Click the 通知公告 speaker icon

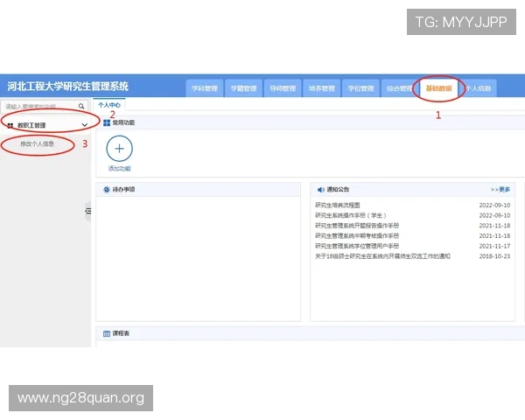pos(321,190)
